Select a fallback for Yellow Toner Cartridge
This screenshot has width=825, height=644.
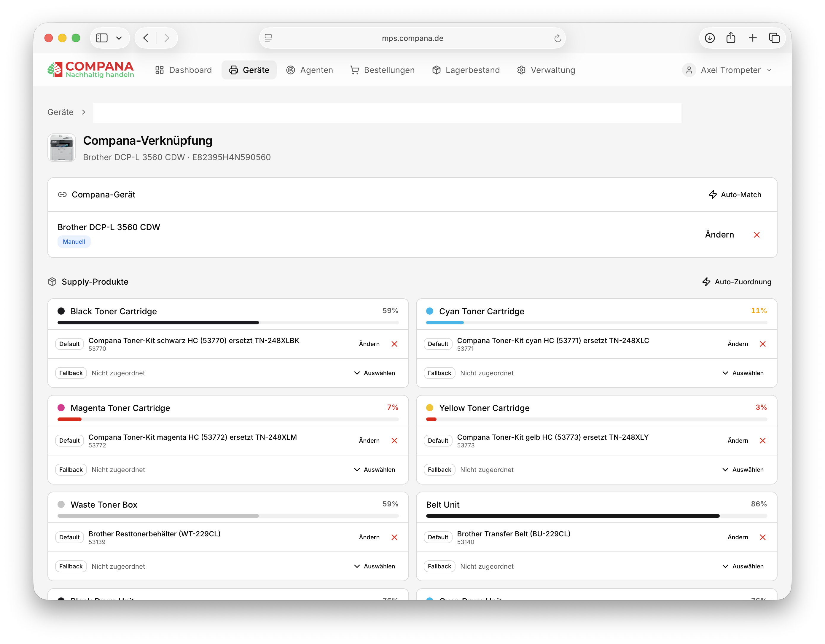[743, 469]
